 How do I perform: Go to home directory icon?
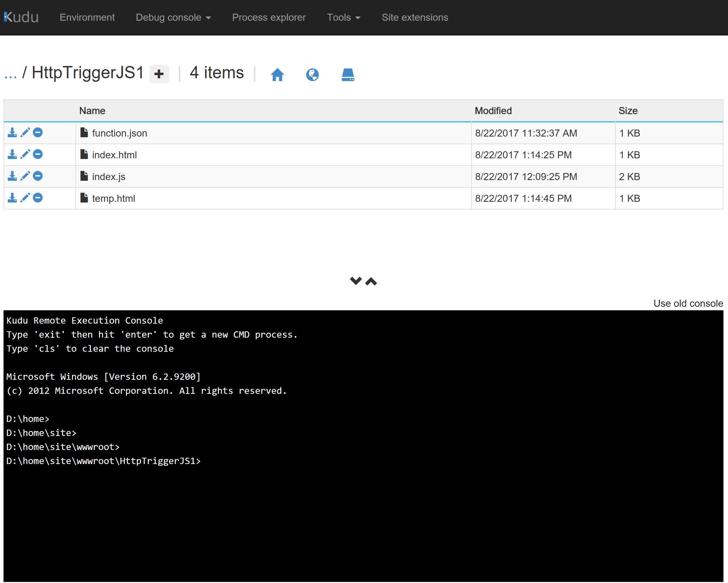point(277,74)
